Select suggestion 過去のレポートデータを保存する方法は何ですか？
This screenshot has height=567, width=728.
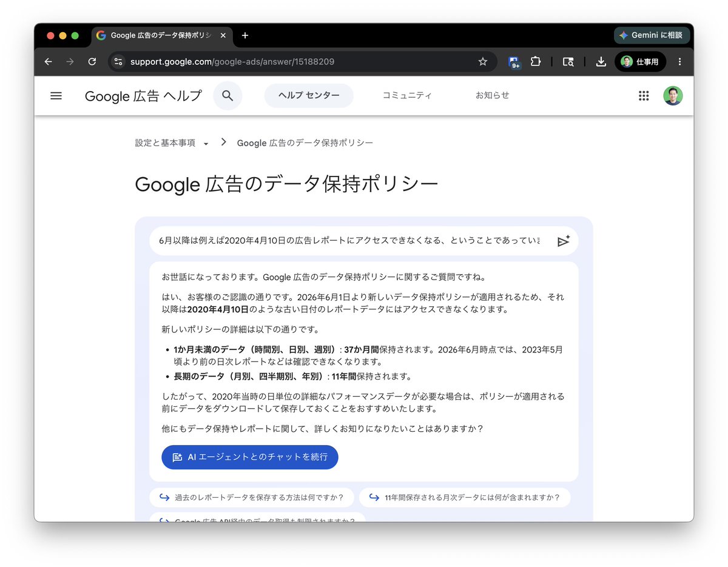tap(252, 498)
